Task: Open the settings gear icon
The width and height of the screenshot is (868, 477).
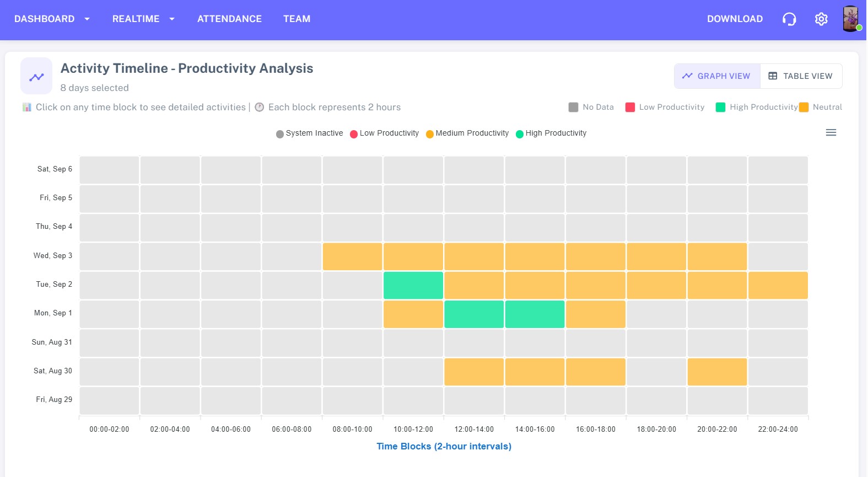Action: (x=821, y=19)
